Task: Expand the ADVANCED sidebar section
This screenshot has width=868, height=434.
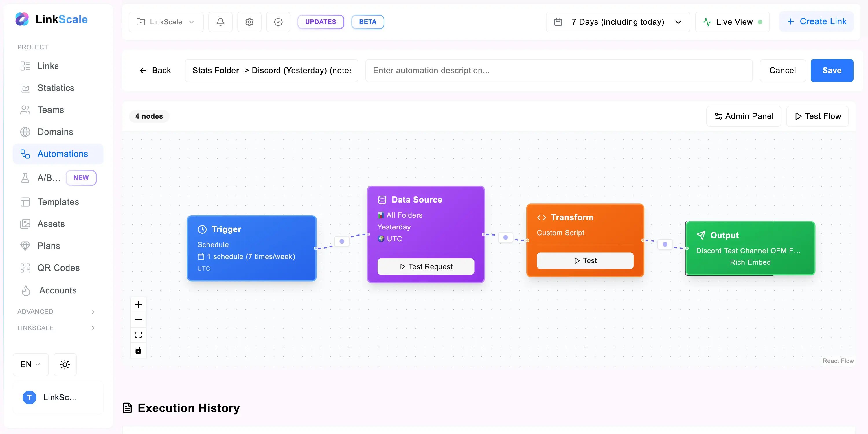Action: coord(56,311)
